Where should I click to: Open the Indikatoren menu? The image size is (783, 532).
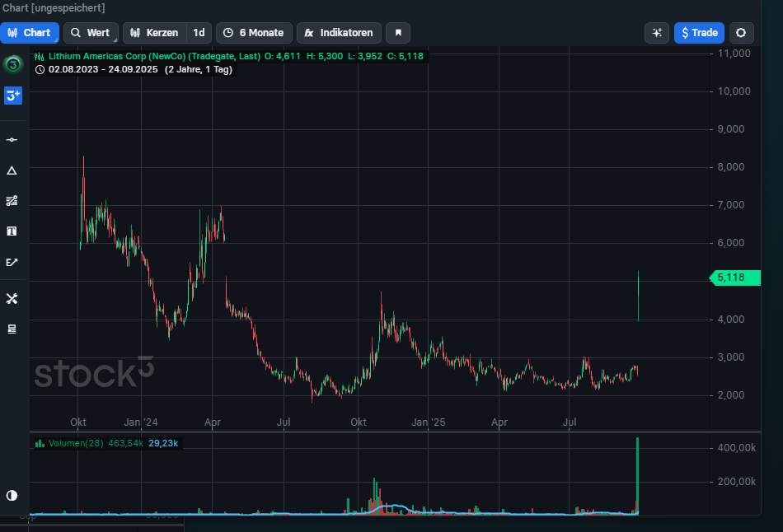[339, 33]
